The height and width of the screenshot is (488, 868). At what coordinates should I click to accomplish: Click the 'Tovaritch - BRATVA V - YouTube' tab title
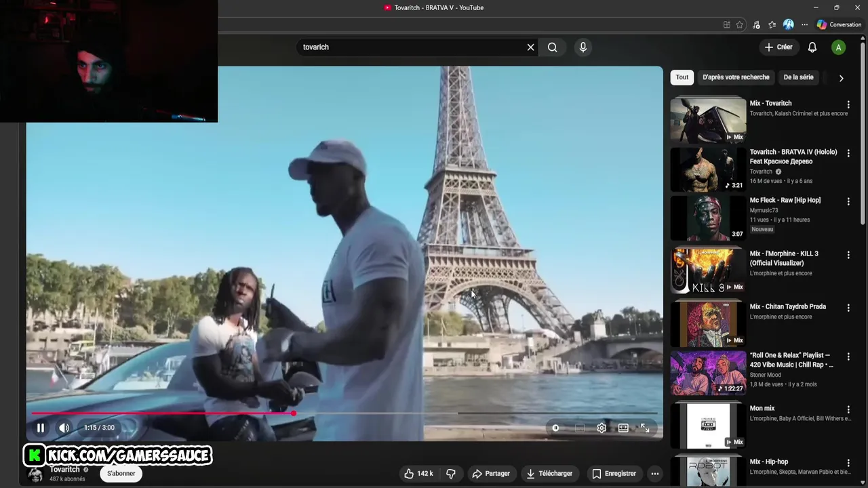pos(439,7)
